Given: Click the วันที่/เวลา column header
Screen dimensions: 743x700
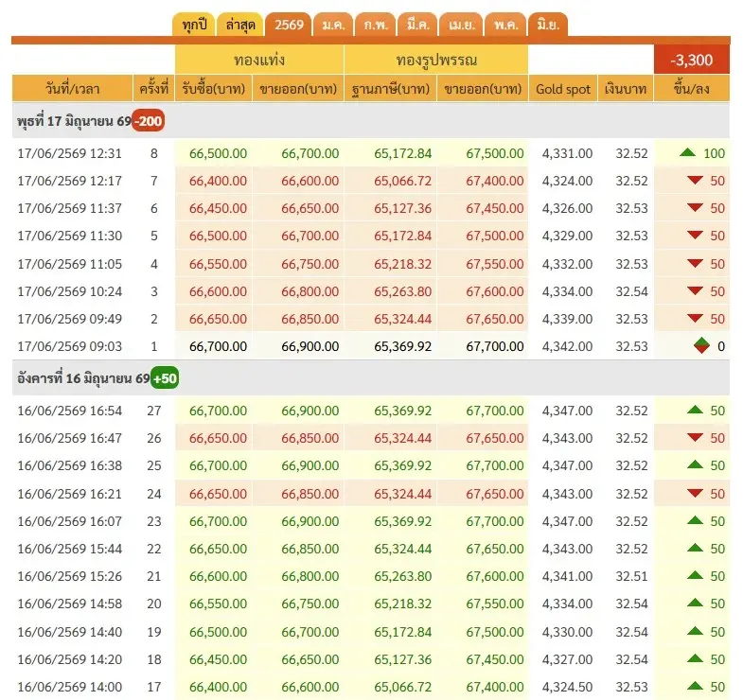Looking at the screenshot, I should tap(72, 89).
